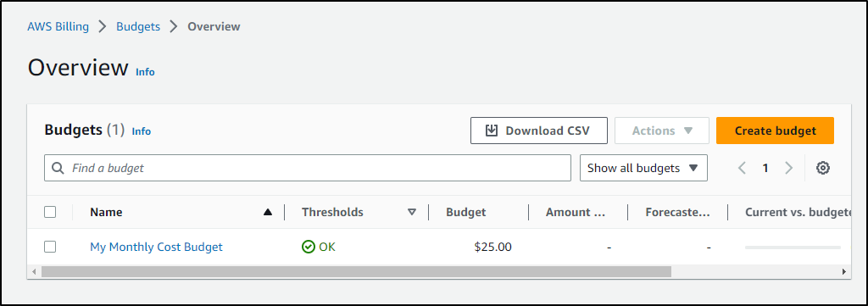This screenshot has width=868, height=306.
Task: Open My Monthly Cost Budget link
Action: (156, 247)
